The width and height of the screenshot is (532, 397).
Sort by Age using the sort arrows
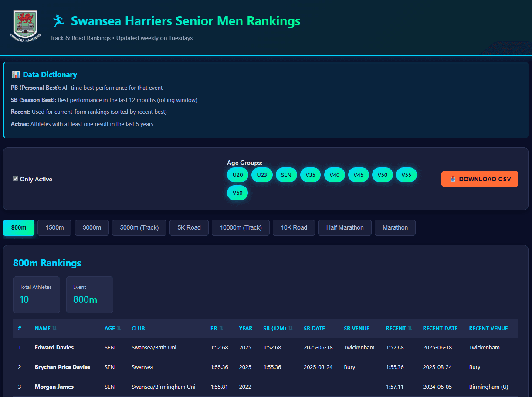tap(119, 329)
